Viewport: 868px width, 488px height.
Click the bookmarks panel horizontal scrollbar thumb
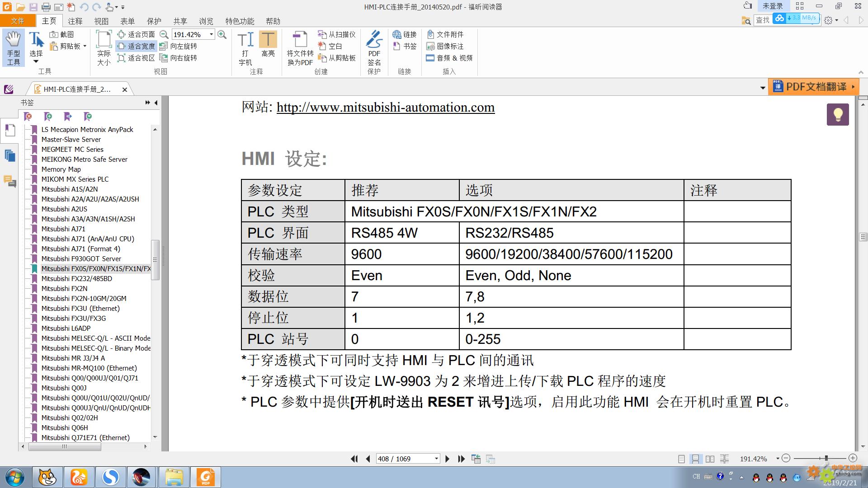coord(65,446)
